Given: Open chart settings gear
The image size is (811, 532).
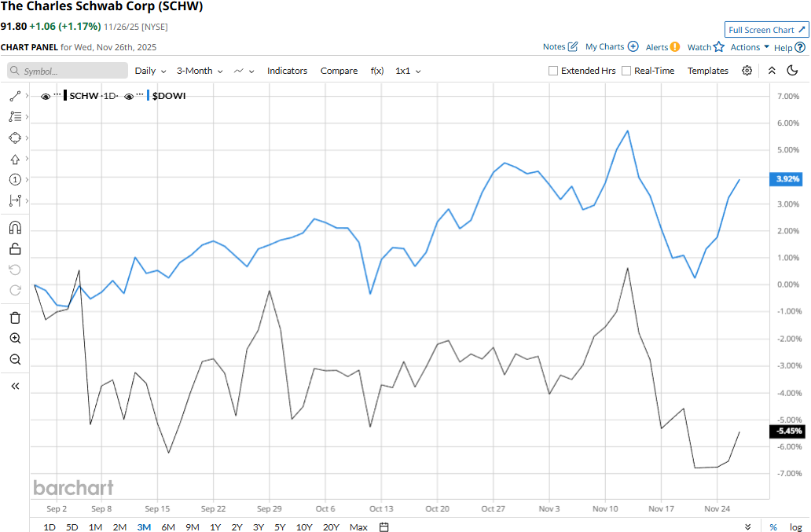Looking at the screenshot, I should click(x=747, y=71).
